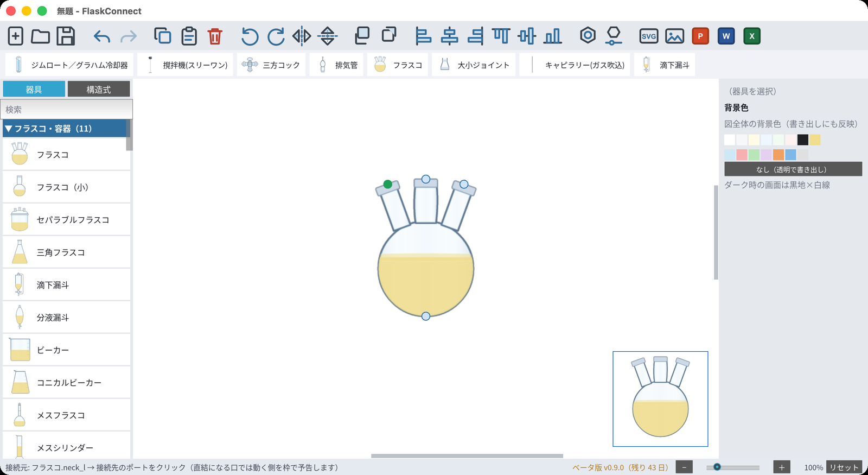Screen dimensions: 868x475
Task: Select セパラブルフラスコ from the equipment list
Action: click(x=66, y=219)
